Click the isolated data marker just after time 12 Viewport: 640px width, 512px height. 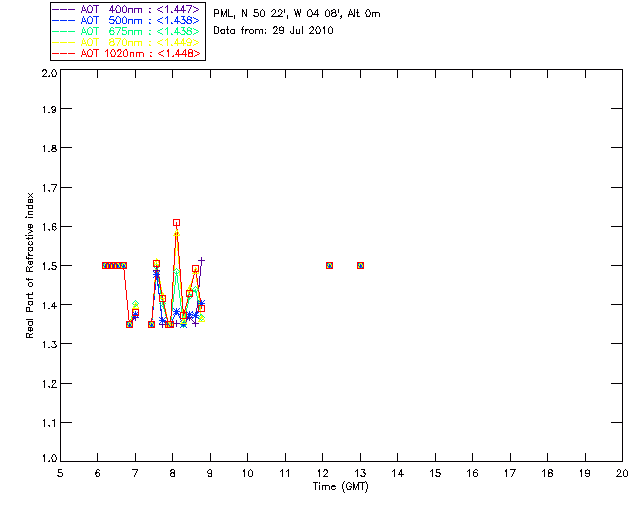(329, 266)
